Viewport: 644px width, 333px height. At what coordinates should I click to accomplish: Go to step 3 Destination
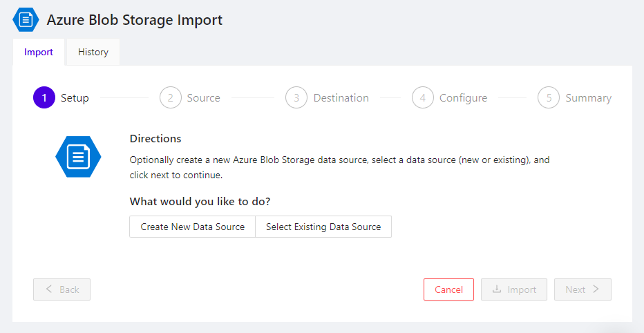tap(328, 97)
